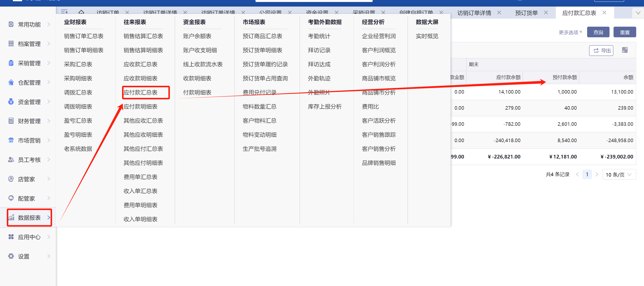Image resolution: width=644 pixels, height=286 pixels.
Task: Switch to the 预订货单 tab
Action: [x=526, y=13]
